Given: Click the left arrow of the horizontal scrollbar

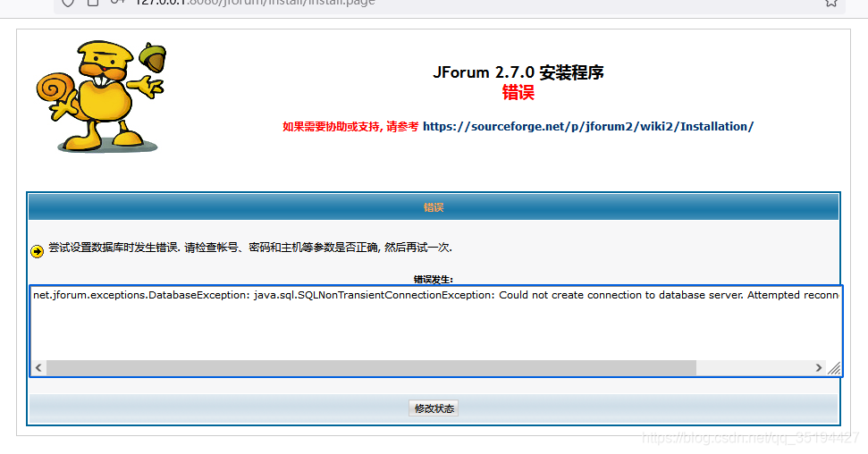Looking at the screenshot, I should (38, 367).
